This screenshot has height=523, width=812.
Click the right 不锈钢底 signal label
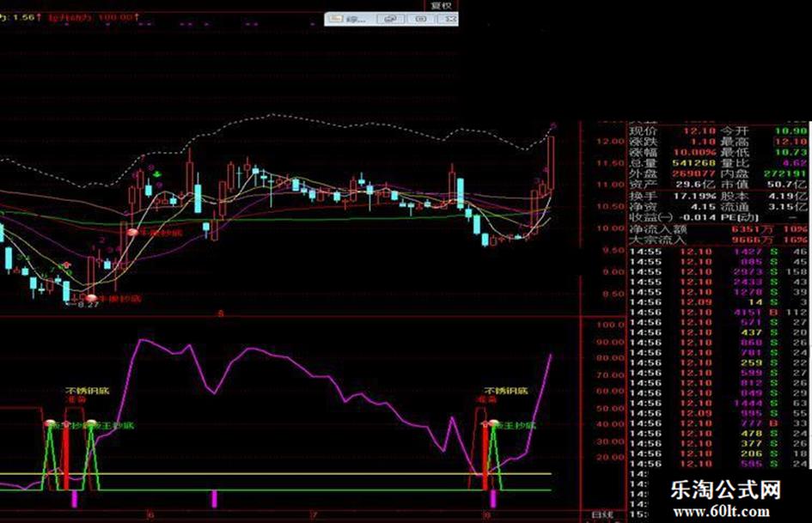tap(506, 391)
